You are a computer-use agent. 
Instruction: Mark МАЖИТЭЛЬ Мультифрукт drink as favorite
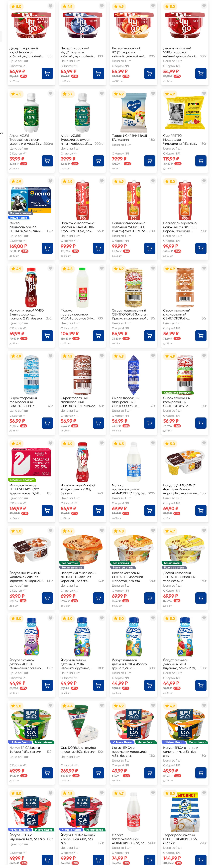(153, 181)
